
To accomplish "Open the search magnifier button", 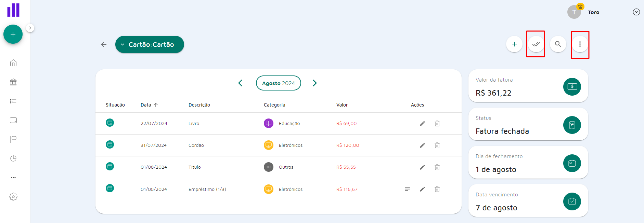I will (558, 44).
